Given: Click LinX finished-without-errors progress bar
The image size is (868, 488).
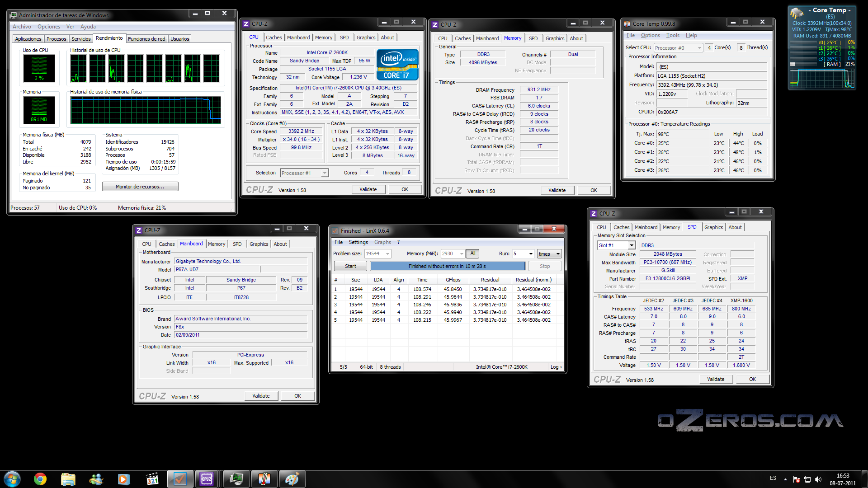Looking at the screenshot, I should (447, 266).
